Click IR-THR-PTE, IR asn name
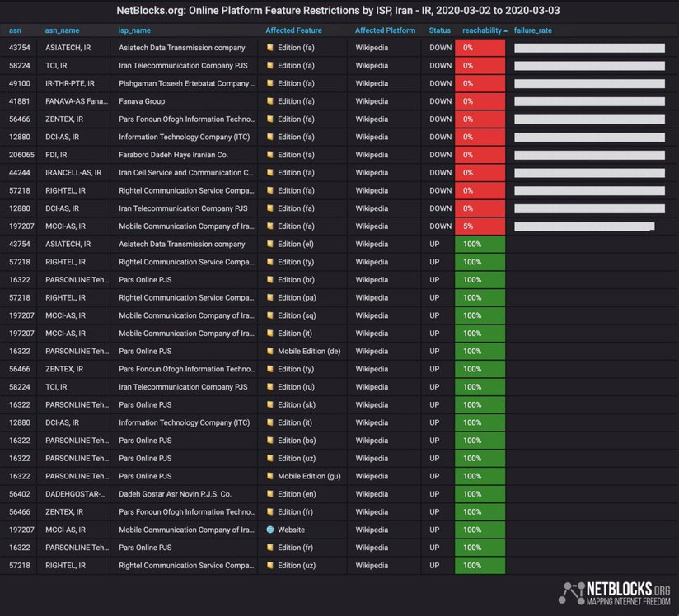This screenshot has width=679, height=616. point(70,83)
